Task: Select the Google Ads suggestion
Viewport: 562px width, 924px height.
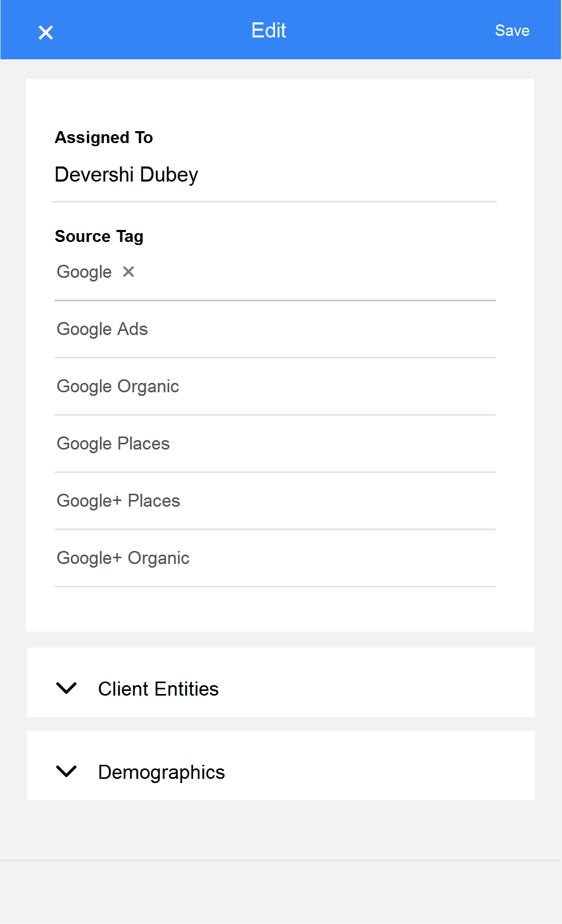Action: tap(275, 329)
